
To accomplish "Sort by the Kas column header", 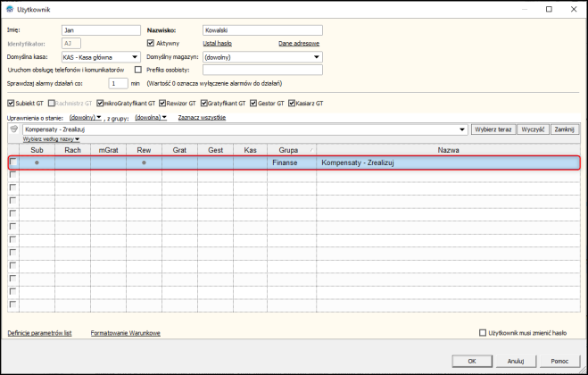I will 250,150.
